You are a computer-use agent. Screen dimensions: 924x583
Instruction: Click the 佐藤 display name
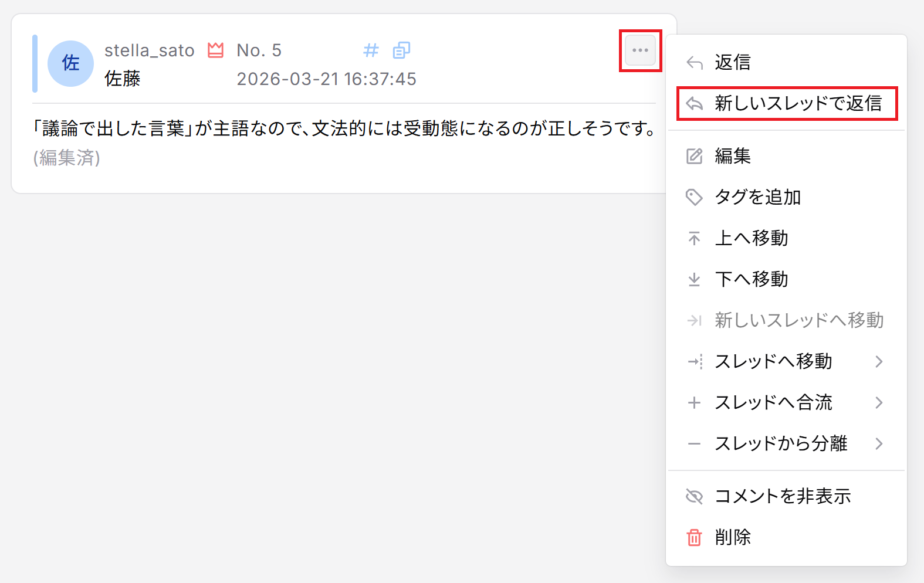123,79
